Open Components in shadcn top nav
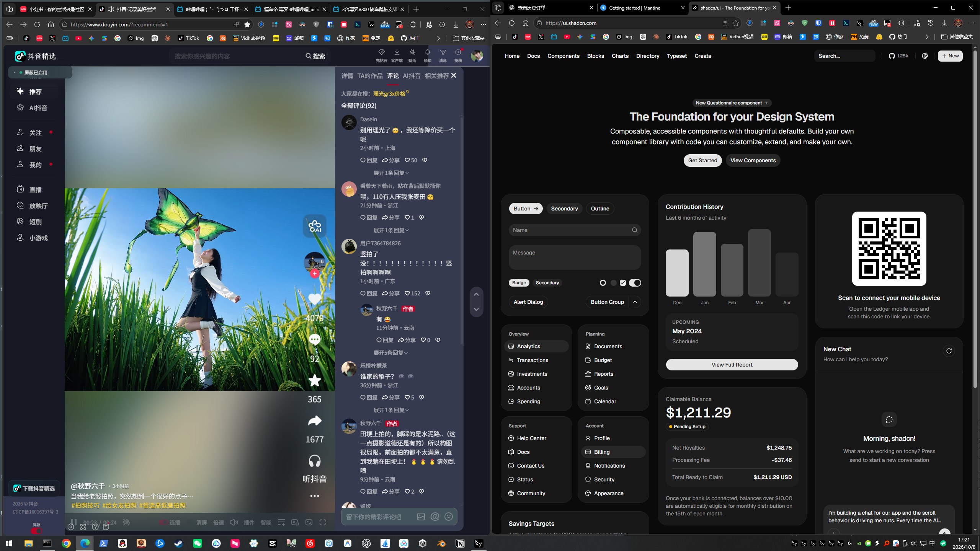The height and width of the screenshot is (551, 980). click(563, 56)
